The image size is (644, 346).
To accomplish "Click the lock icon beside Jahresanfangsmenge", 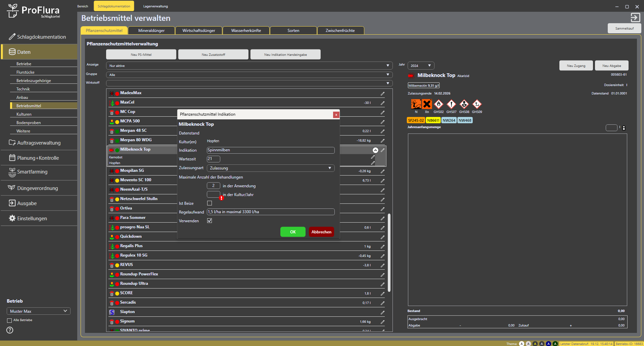I will pyautogui.click(x=624, y=128).
